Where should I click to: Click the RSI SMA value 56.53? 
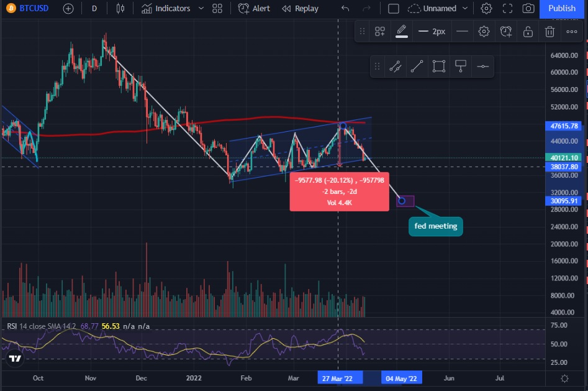(x=111, y=326)
